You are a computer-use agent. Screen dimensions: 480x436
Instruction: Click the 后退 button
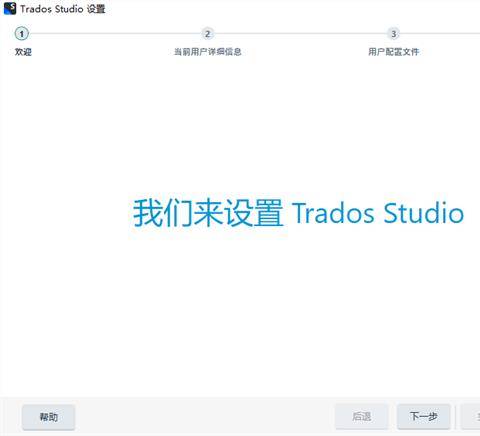tap(362, 416)
